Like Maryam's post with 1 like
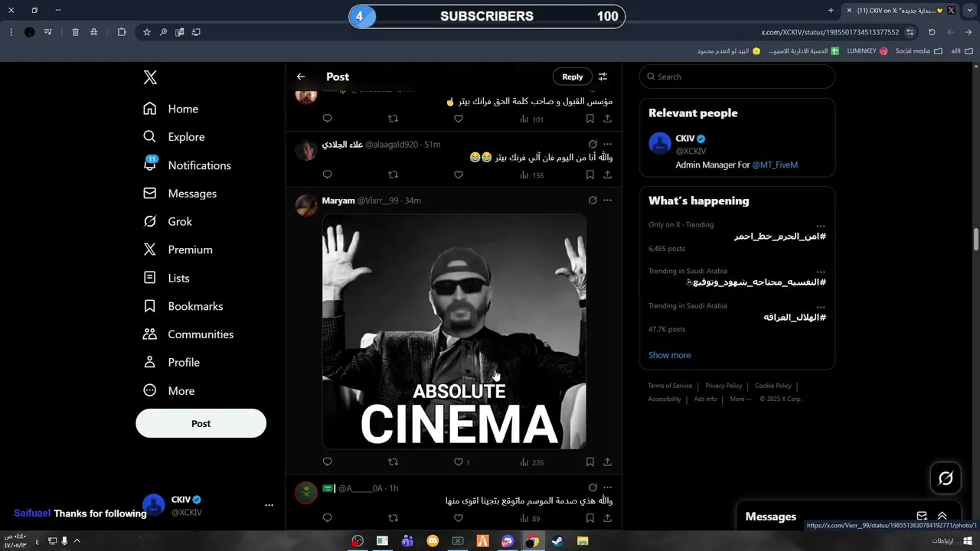The image size is (980, 551). 461,461
